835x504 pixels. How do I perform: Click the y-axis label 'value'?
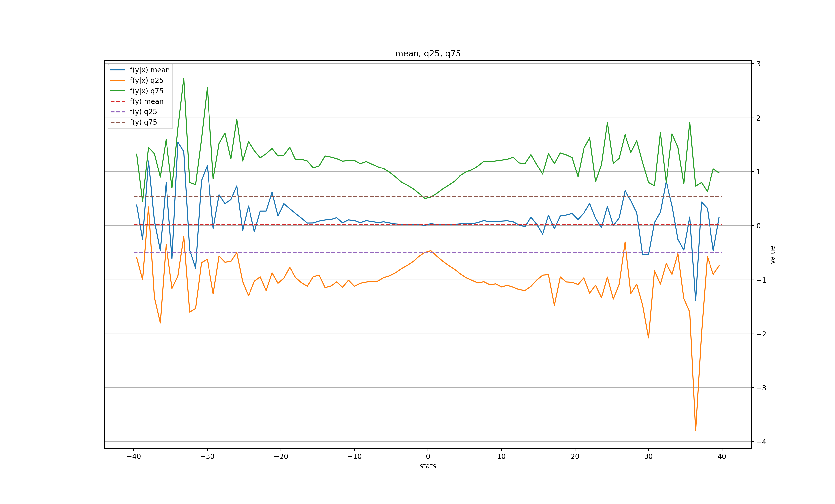(x=772, y=254)
